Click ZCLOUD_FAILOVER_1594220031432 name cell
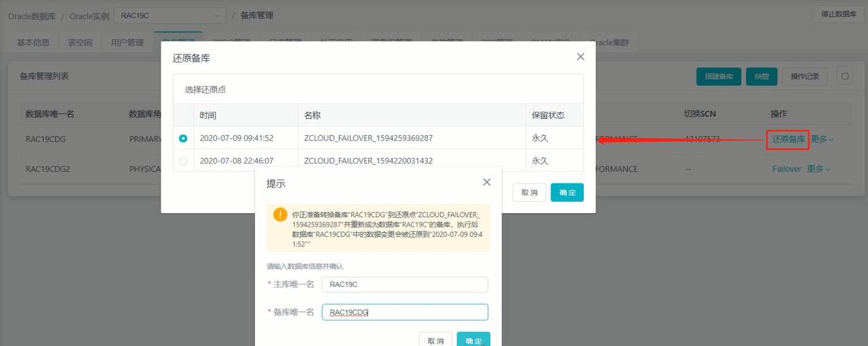868x346 pixels. tap(368, 161)
